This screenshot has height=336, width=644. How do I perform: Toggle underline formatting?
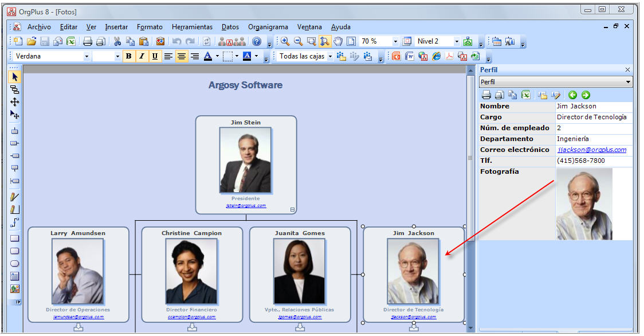pyautogui.click(x=155, y=56)
